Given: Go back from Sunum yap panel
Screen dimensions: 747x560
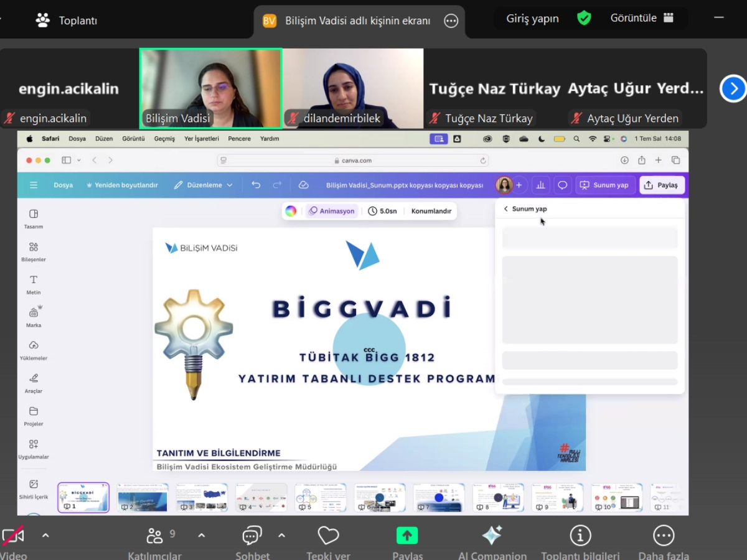Looking at the screenshot, I should point(506,209).
